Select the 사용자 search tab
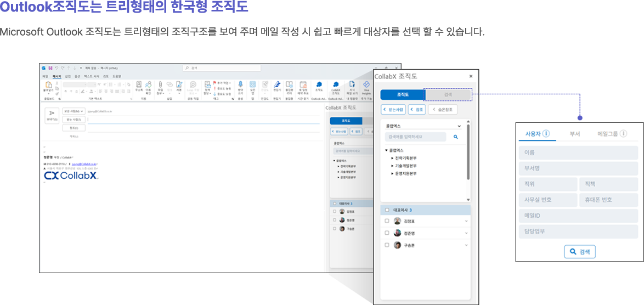Screen dimensions: 644x305 pos(538,134)
